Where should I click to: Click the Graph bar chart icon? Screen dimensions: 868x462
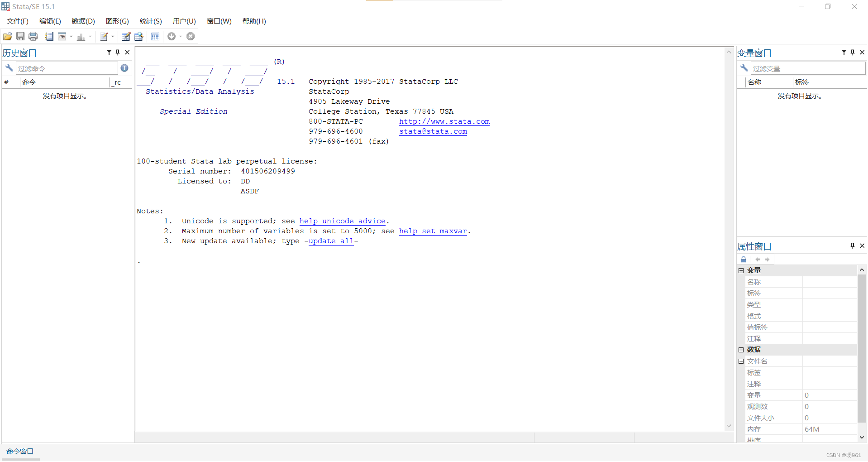pos(81,37)
